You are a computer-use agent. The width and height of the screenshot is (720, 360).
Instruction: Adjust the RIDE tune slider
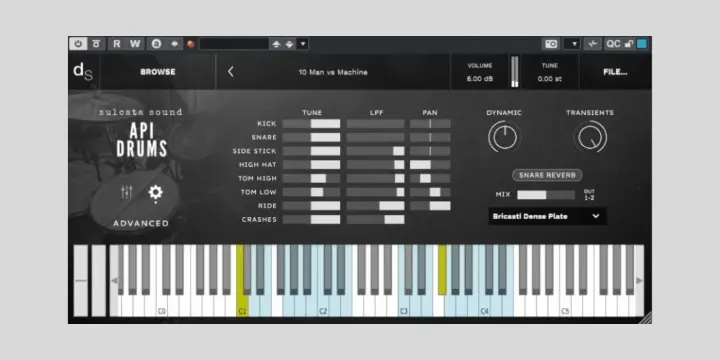311,206
